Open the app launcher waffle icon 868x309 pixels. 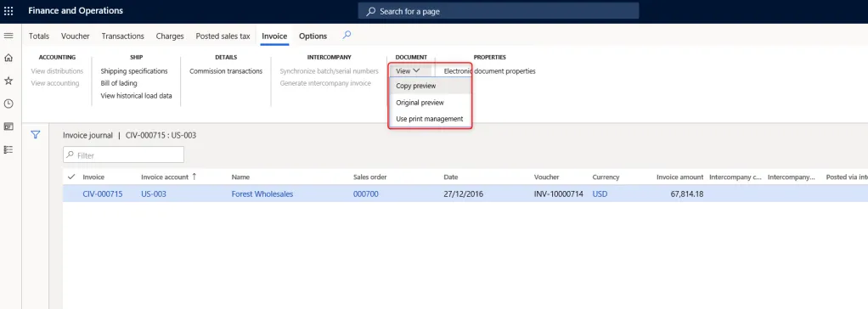[8, 11]
